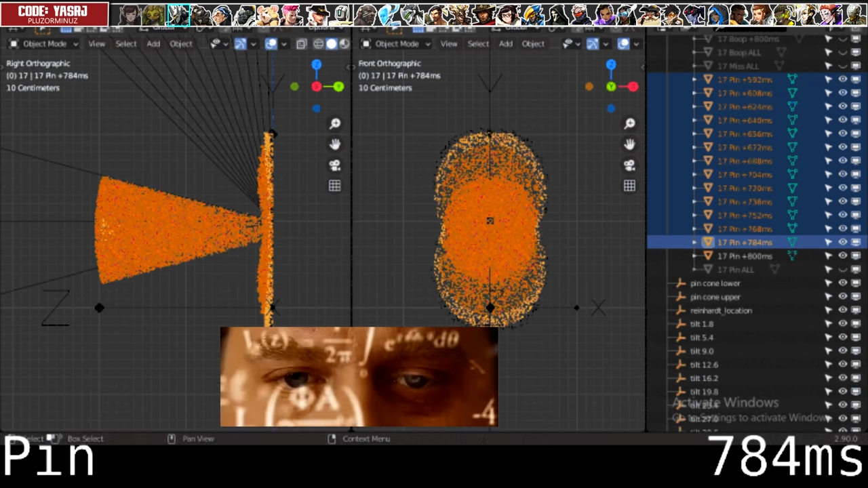Toggle camera view in Right Orthographic viewport
The width and height of the screenshot is (868, 488).
tap(335, 165)
